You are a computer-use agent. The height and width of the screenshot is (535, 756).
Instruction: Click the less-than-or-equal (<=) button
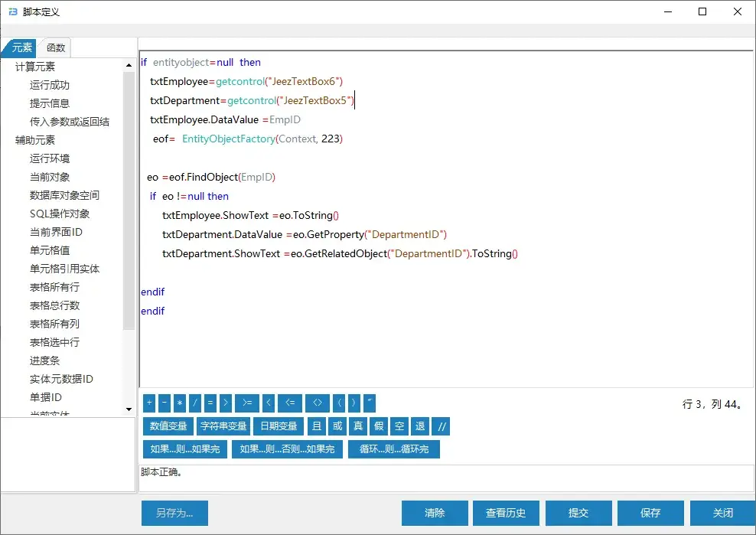(289, 403)
